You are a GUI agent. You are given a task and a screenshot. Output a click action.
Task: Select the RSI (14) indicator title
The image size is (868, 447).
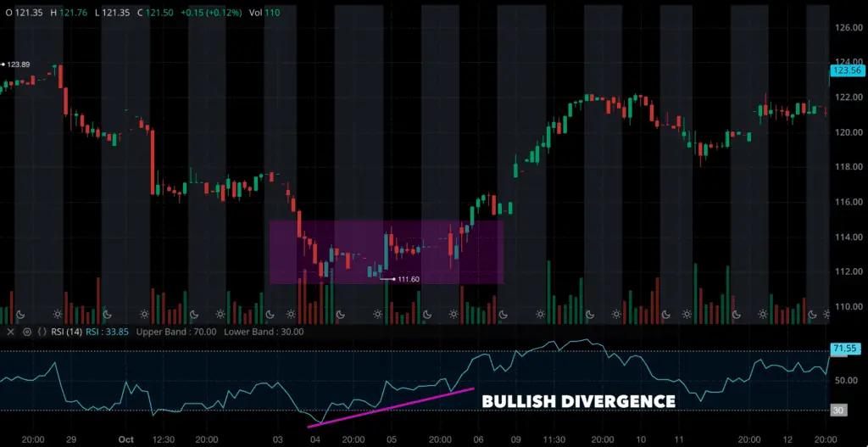tap(66, 332)
